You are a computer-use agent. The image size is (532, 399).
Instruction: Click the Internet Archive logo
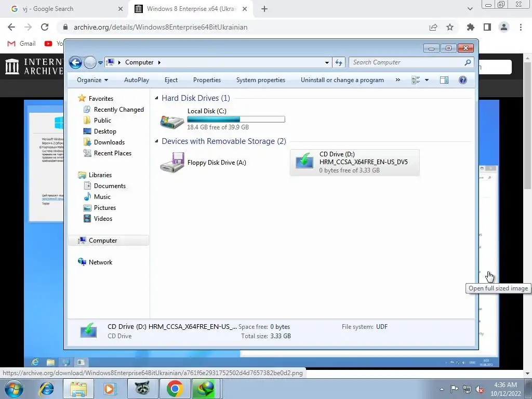(34, 66)
